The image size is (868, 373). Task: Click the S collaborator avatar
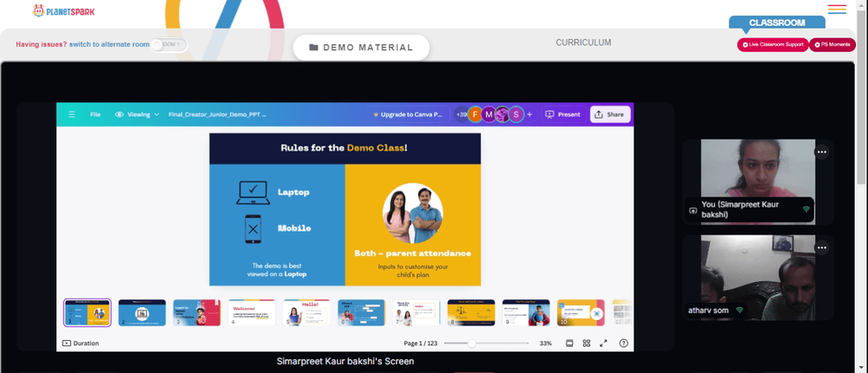516,115
